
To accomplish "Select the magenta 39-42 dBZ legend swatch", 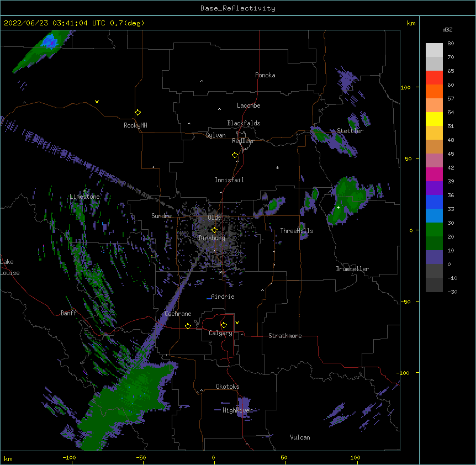I will click(x=434, y=174).
